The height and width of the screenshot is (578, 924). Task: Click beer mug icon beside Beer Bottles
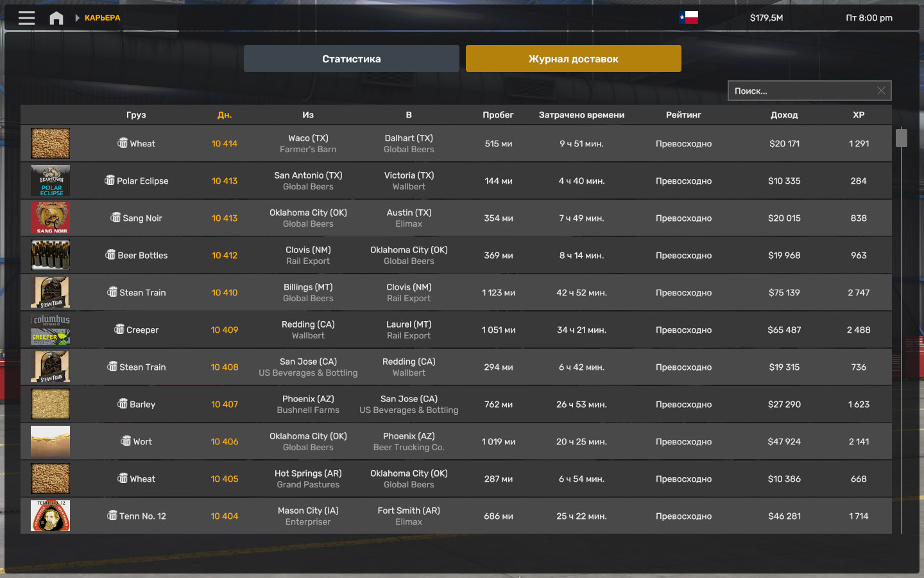[x=110, y=255]
